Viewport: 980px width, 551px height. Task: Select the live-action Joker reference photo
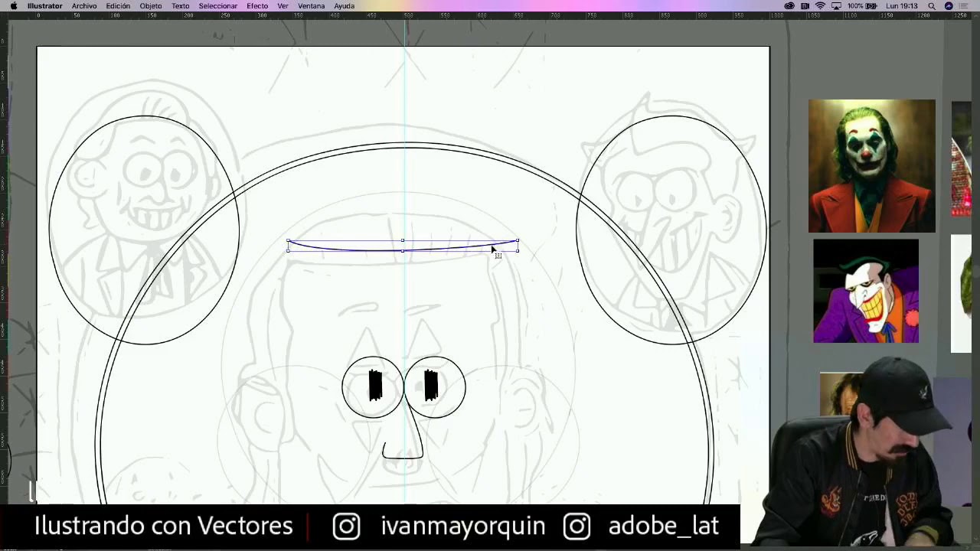point(871,165)
